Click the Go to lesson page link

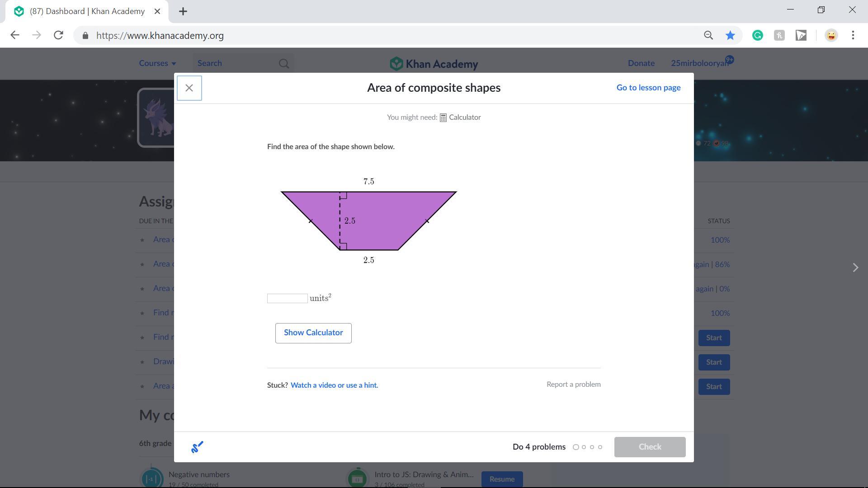pyautogui.click(x=648, y=88)
